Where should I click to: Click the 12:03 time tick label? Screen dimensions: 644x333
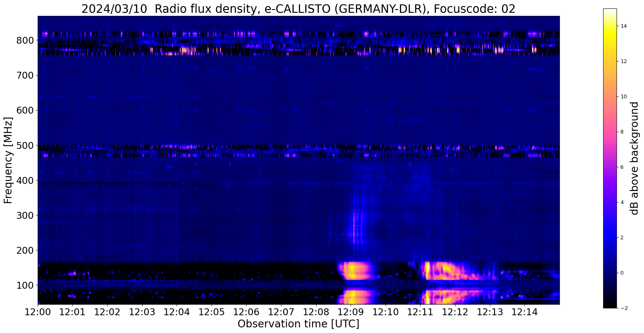click(142, 312)
